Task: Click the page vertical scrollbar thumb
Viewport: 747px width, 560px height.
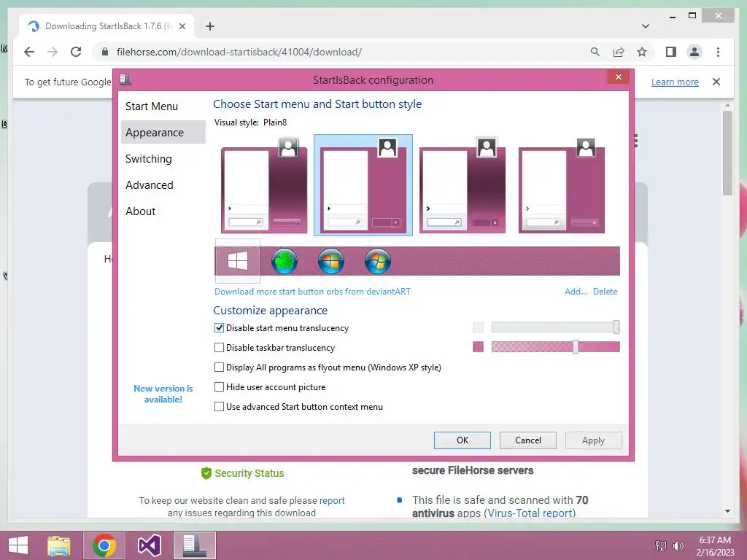Action: coord(727,153)
